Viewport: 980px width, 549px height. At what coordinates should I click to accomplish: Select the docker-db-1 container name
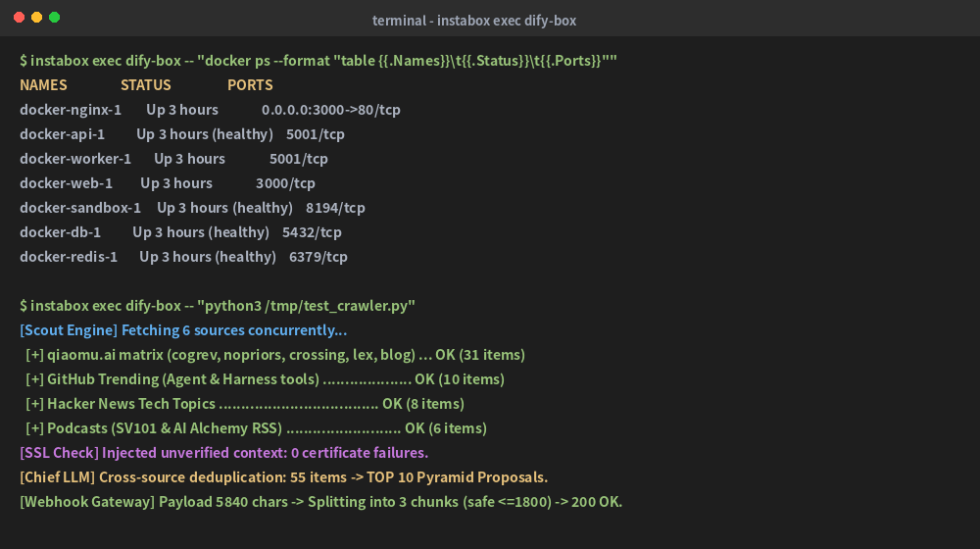[60, 232]
